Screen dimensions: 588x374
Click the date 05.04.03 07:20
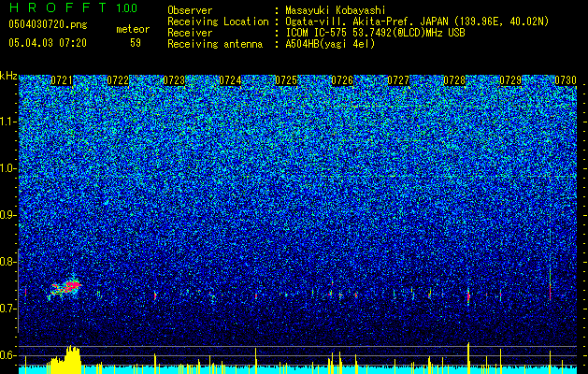pyautogui.click(x=48, y=43)
